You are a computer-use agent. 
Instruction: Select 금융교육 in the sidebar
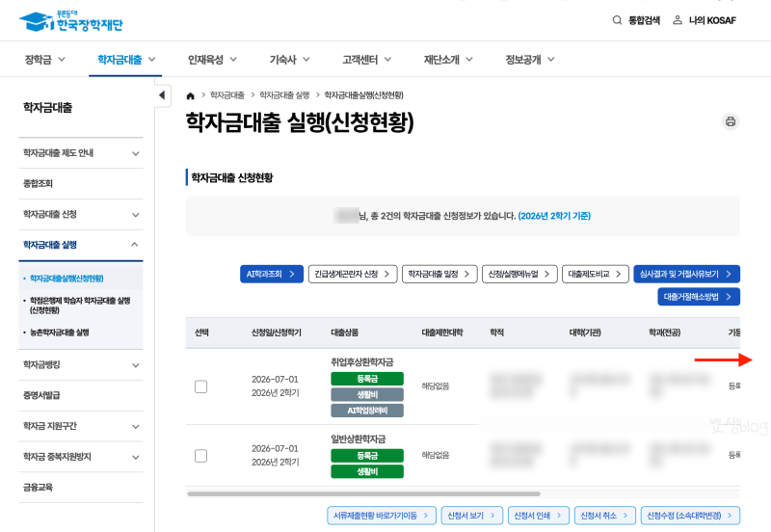(x=81, y=488)
